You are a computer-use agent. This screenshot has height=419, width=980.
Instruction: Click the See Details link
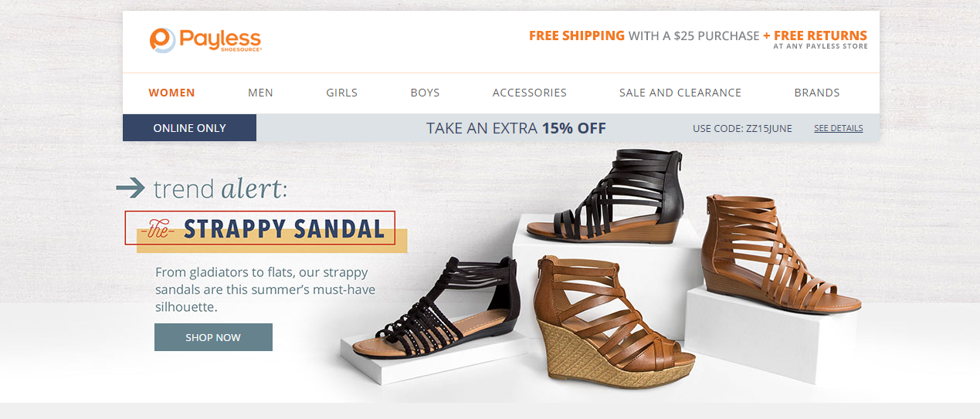pyautogui.click(x=838, y=128)
